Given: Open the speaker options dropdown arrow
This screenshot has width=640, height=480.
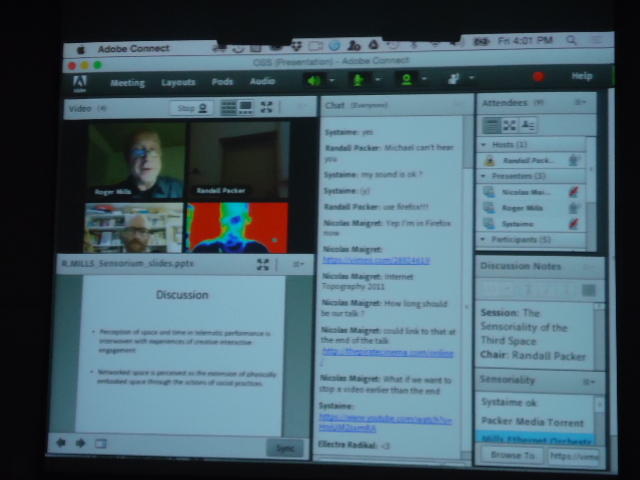Looking at the screenshot, I should point(331,80).
